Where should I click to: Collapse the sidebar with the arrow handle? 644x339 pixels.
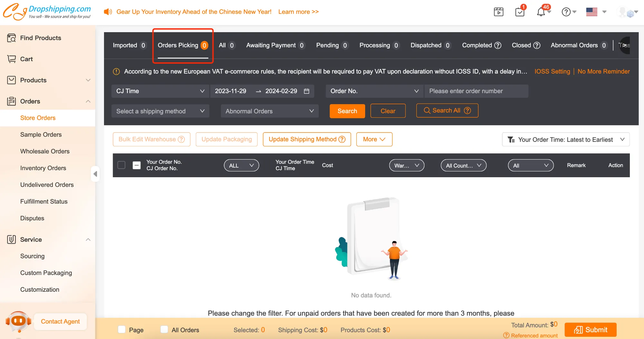coord(95,174)
